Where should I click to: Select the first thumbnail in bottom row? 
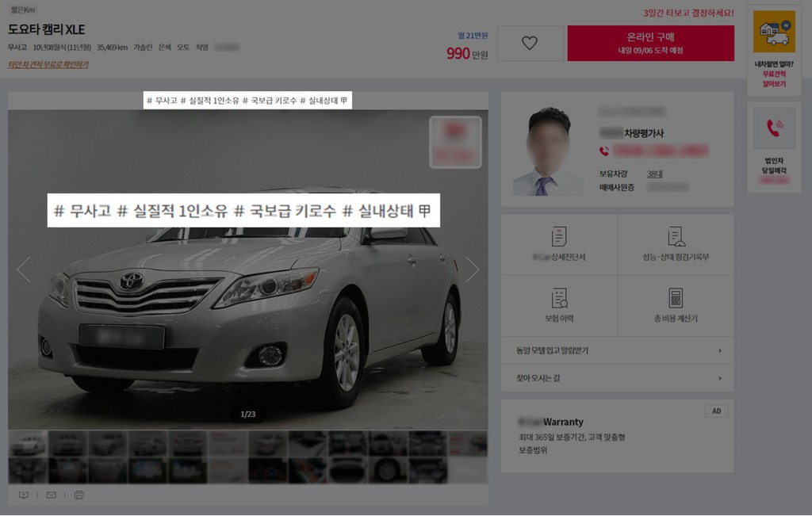click(x=28, y=471)
